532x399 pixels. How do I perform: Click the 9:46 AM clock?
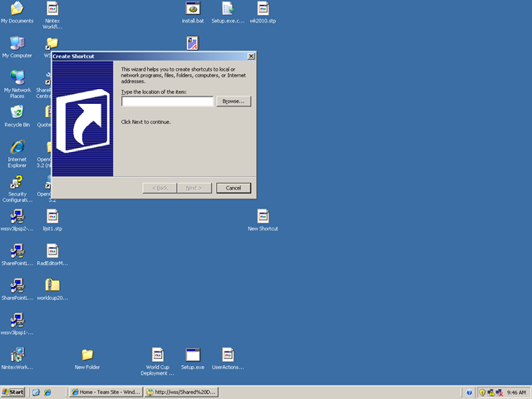516,392
